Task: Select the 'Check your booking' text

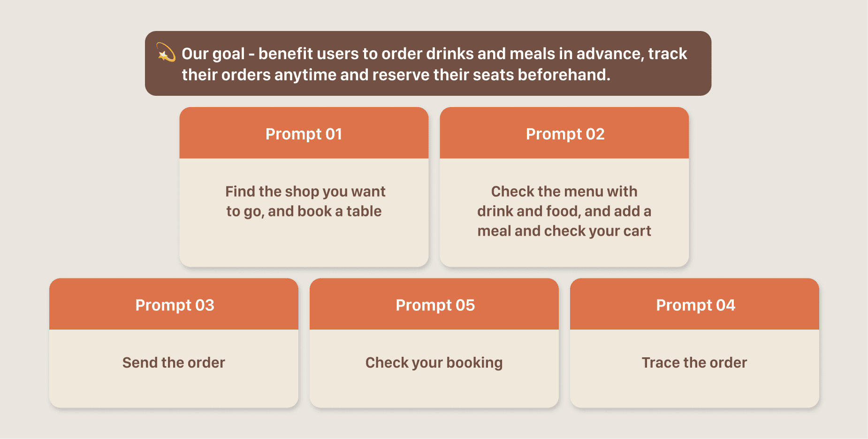Action: [x=434, y=362]
